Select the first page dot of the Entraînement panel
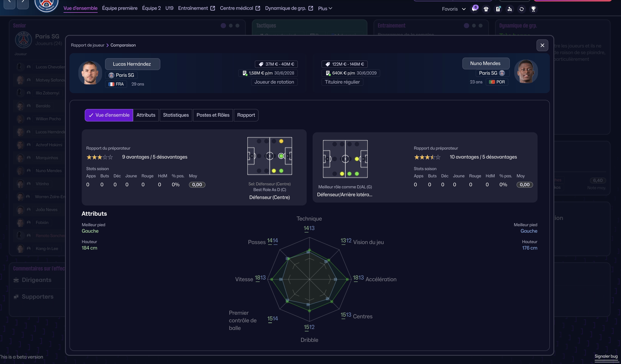 pyautogui.click(x=466, y=26)
